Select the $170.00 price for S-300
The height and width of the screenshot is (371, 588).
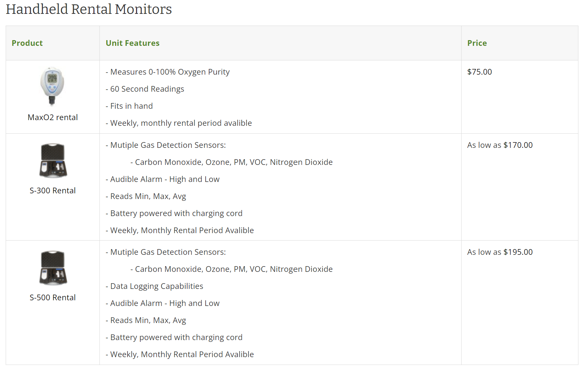coord(518,145)
